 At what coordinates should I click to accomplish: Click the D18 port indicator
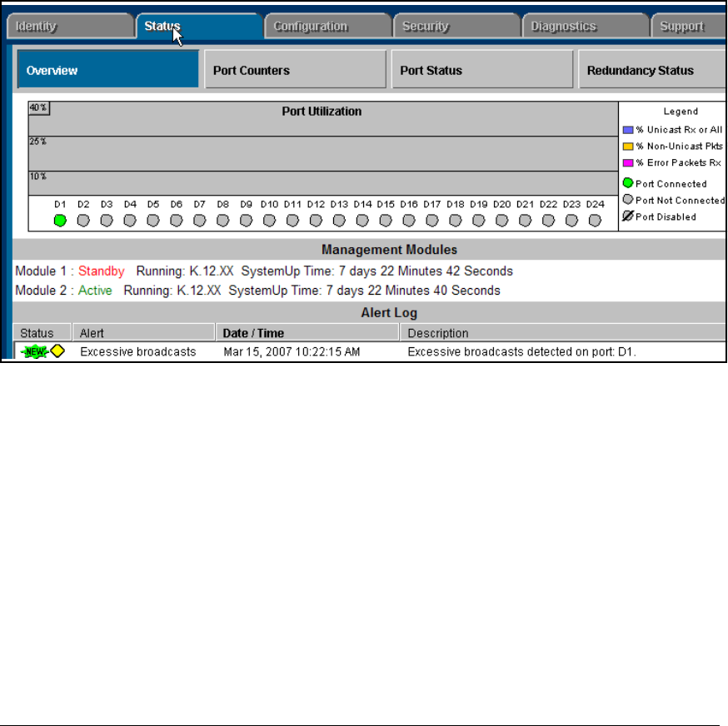[x=456, y=221]
